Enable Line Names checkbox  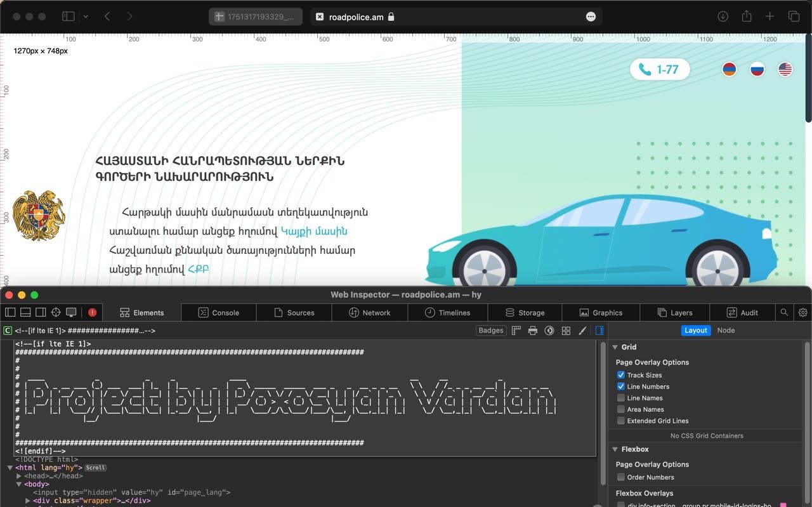tap(621, 398)
